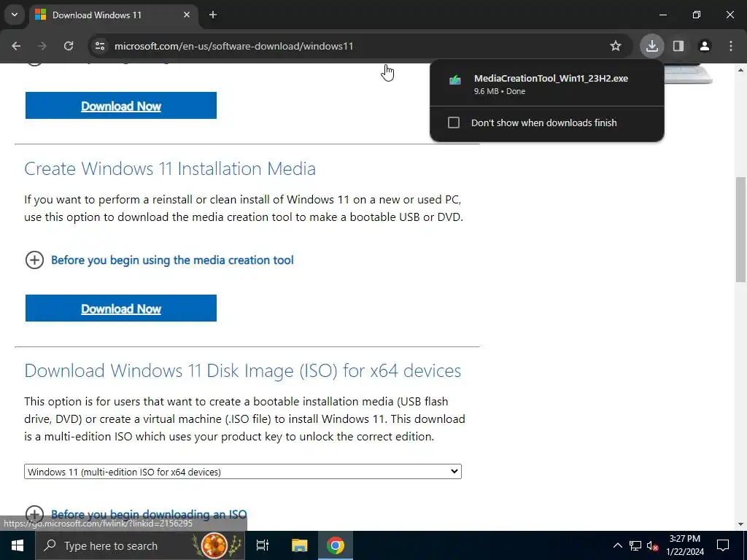Click the Chrome taskbar icon
The height and width of the screenshot is (560, 747).
pyautogui.click(x=336, y=545)
